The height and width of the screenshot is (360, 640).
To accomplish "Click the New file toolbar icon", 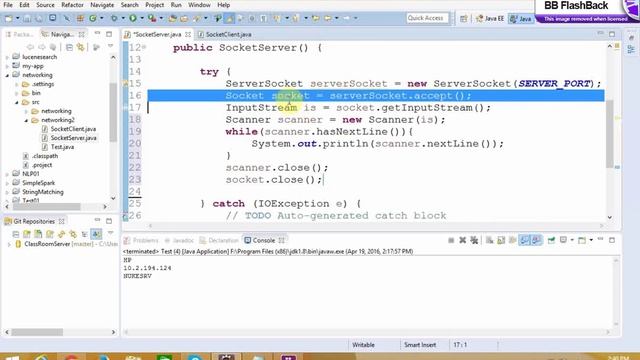I will (9, 18).
